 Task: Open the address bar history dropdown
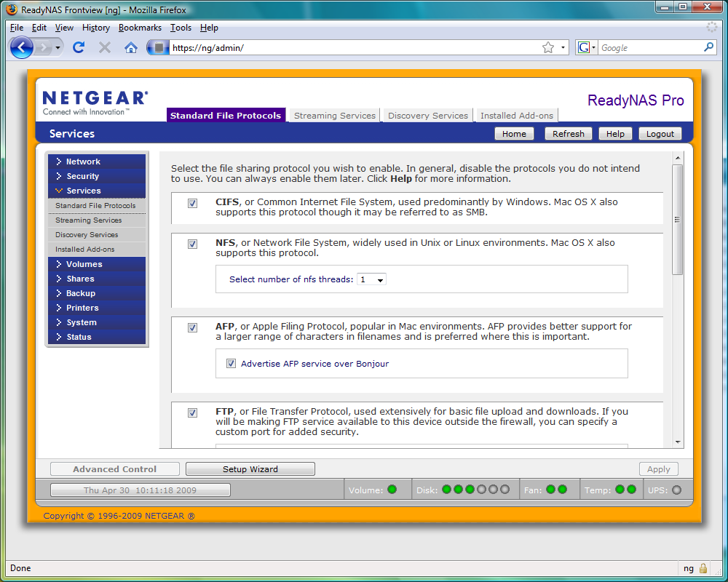563,47
